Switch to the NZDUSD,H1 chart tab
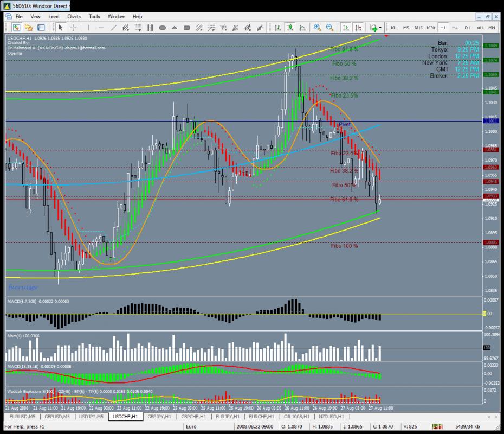This screenshot has width=504, height=434. coord(331,416)
